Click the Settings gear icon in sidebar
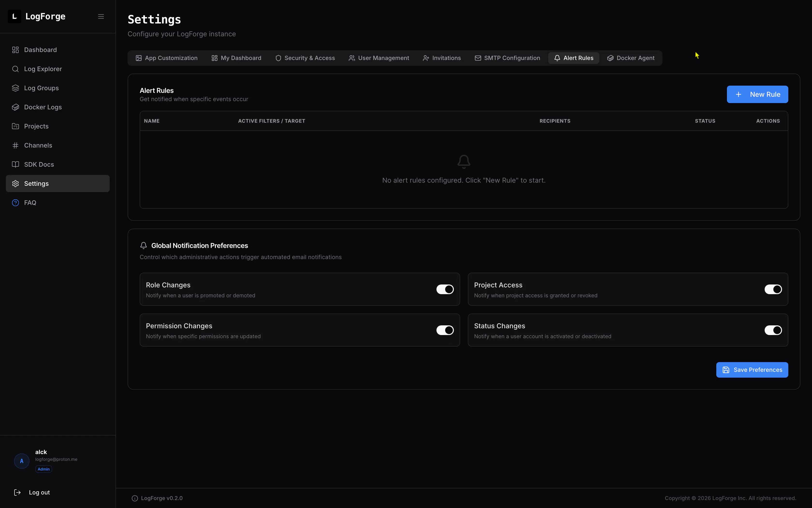The width and height of the screenshot is (812, 508). (x=15, y=184)
